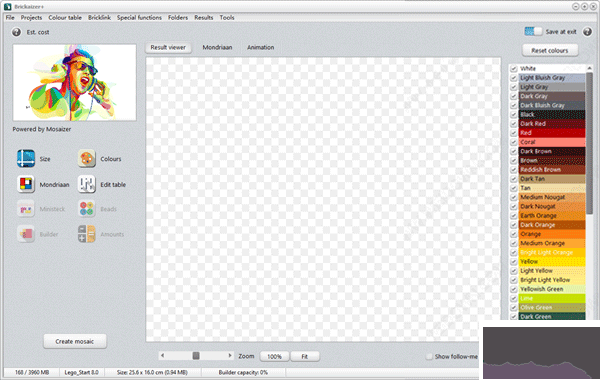600x380 pixels.
Task: Select the Olive Green colour swatch
Action: (552, 307)
